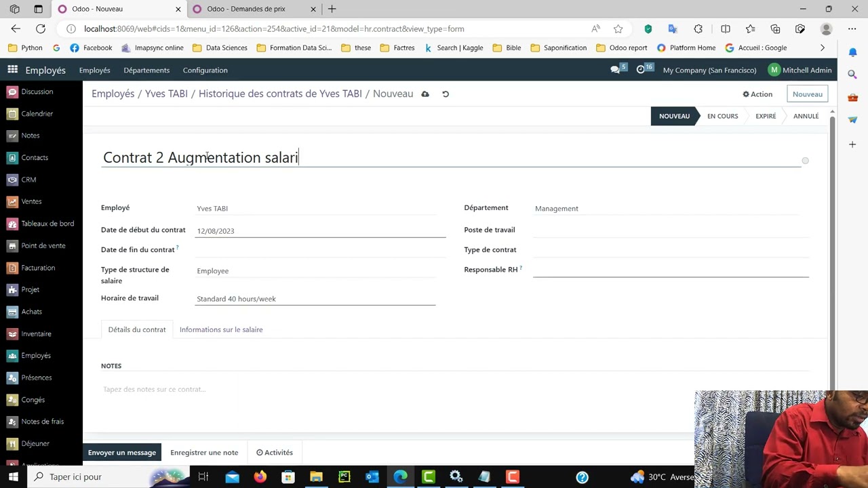
Task: Go back in browser history
Action: (x=16, y=28)
